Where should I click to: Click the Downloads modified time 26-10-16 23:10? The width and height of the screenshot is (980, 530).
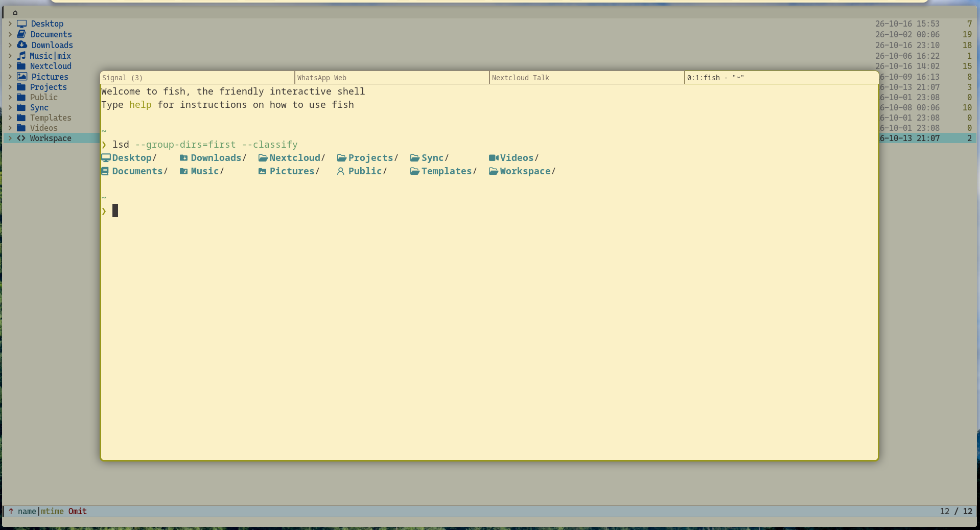(x=907, y=45)
